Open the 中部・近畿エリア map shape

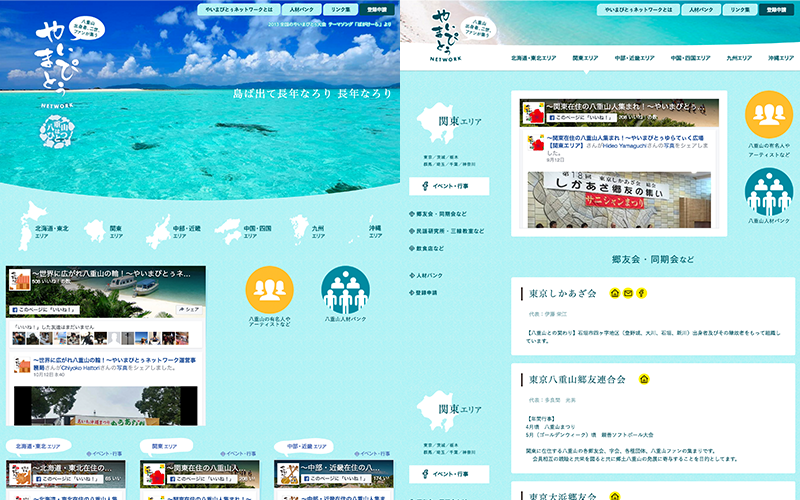coord(158,231)
